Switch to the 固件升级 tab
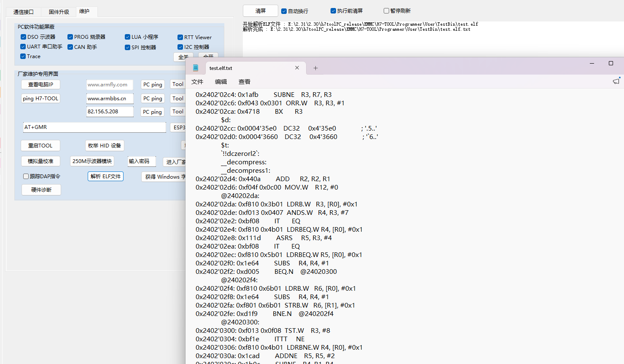 tap(59, 12)
